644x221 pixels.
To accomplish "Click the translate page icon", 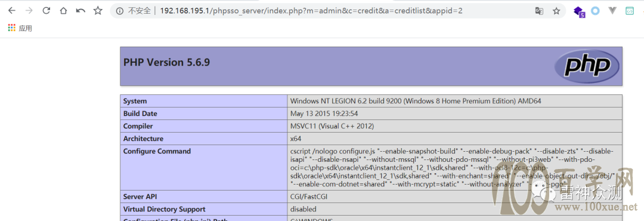I will [x=539, y=11].
